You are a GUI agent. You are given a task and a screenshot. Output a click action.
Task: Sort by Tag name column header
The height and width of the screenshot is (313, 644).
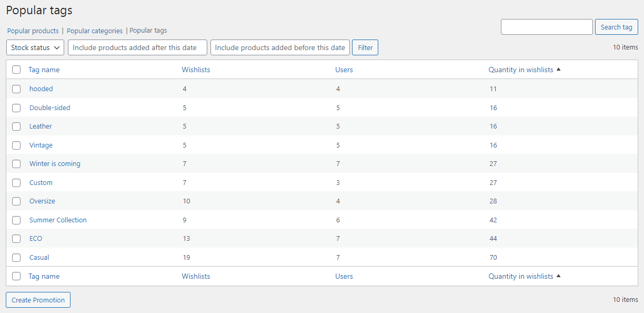coord(44,70)
